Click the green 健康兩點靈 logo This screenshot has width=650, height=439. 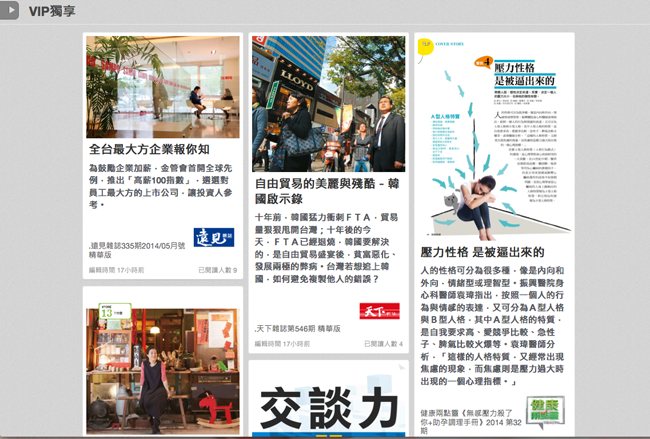click(545, 412)
